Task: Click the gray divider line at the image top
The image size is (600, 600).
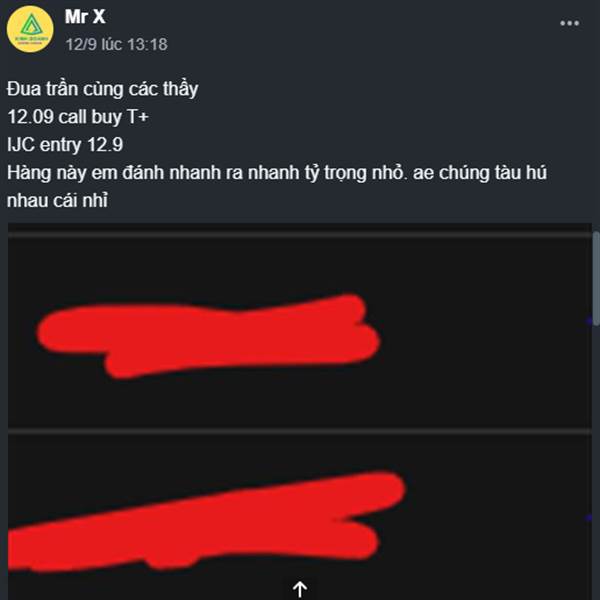Action: [300, 235]
